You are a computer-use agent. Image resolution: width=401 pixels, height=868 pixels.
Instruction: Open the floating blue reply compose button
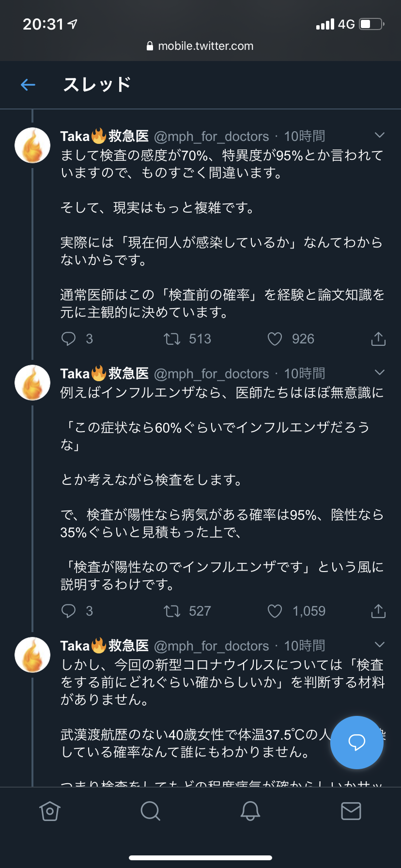coord(356,742)
